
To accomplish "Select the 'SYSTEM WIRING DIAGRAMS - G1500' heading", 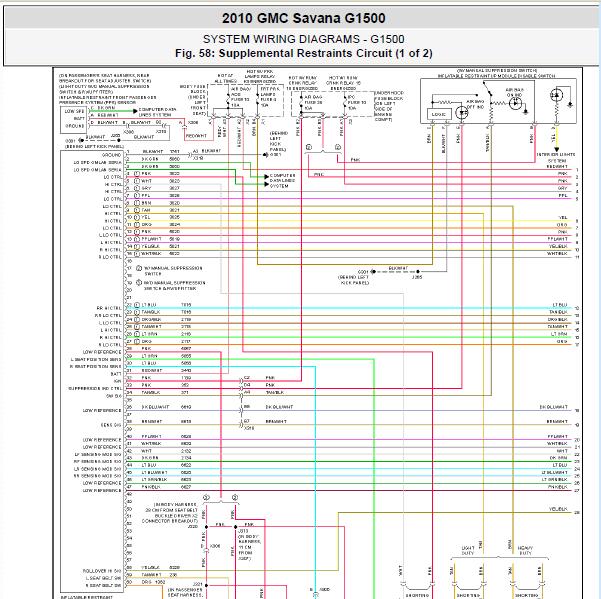I will coord(304,39).
